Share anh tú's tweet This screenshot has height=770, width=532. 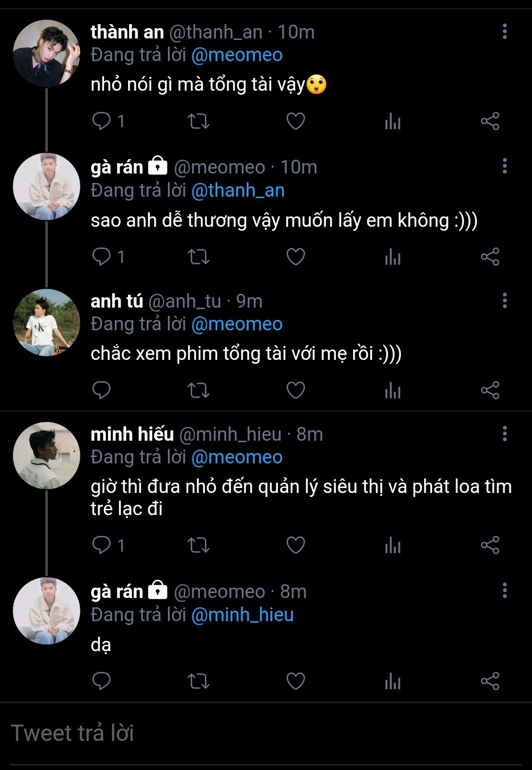pos(490,390)
